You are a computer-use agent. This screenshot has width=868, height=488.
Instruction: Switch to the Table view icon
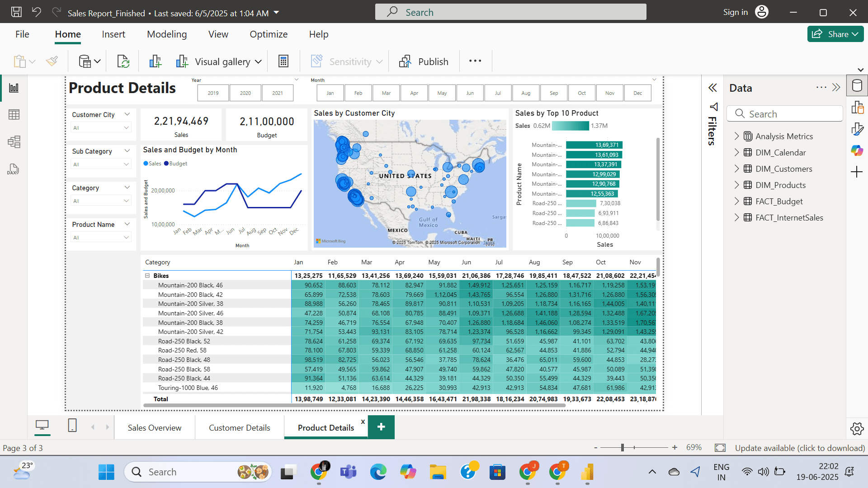[x=14, y=115]
